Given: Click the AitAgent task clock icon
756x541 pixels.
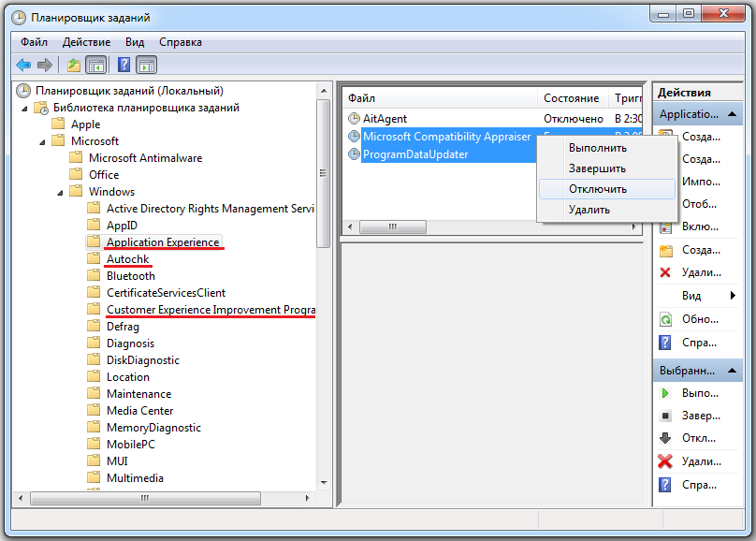Looking at the screenshot, I should tap(354, 118).
